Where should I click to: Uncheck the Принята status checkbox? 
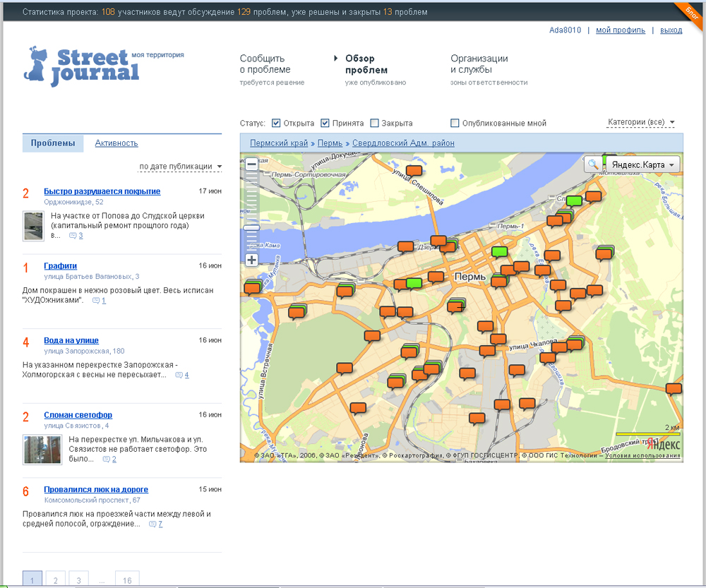(325, 123)
